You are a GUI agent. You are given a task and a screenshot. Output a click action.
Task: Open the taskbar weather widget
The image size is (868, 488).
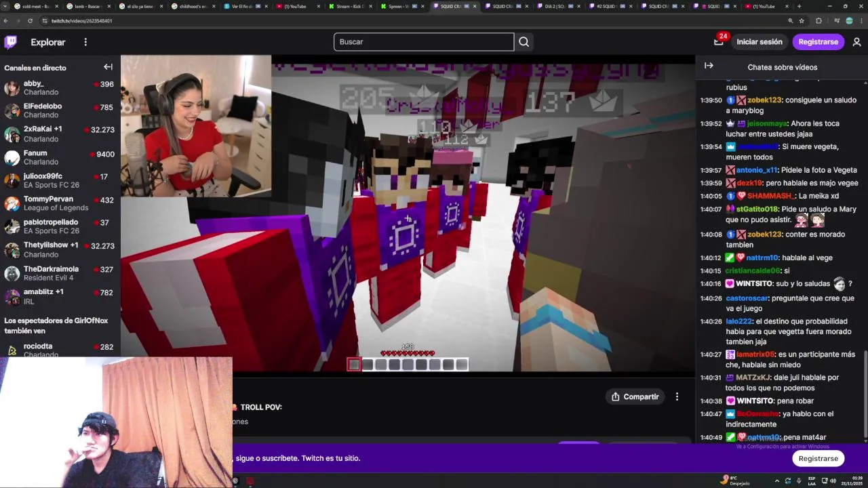coord(735,481)
